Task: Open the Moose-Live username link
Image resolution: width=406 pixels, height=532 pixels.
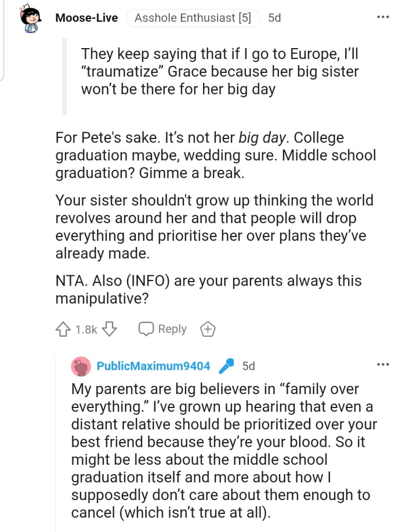Action: (x=86, y=18)
